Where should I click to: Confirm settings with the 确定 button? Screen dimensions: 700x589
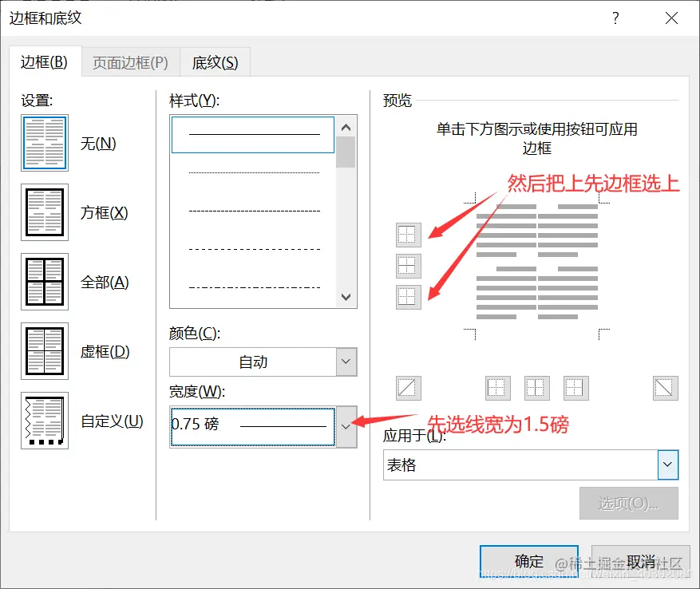coord(528,561)
